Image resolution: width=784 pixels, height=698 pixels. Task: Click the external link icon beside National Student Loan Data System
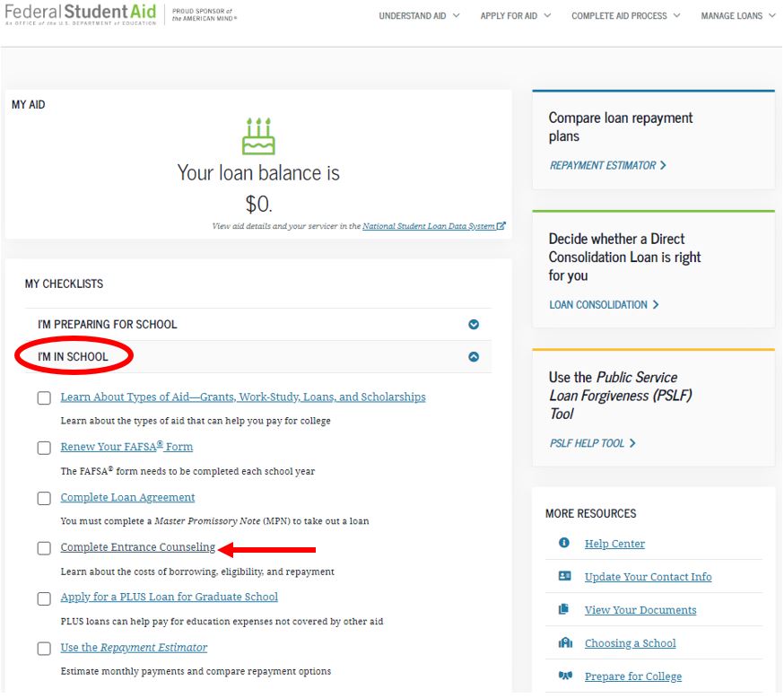click(501, 226)
